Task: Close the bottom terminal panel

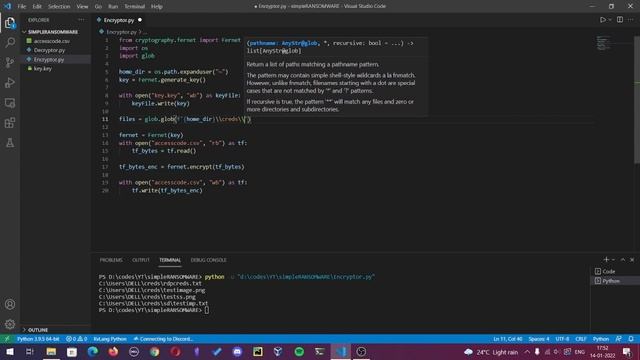Action: point(632,260)
